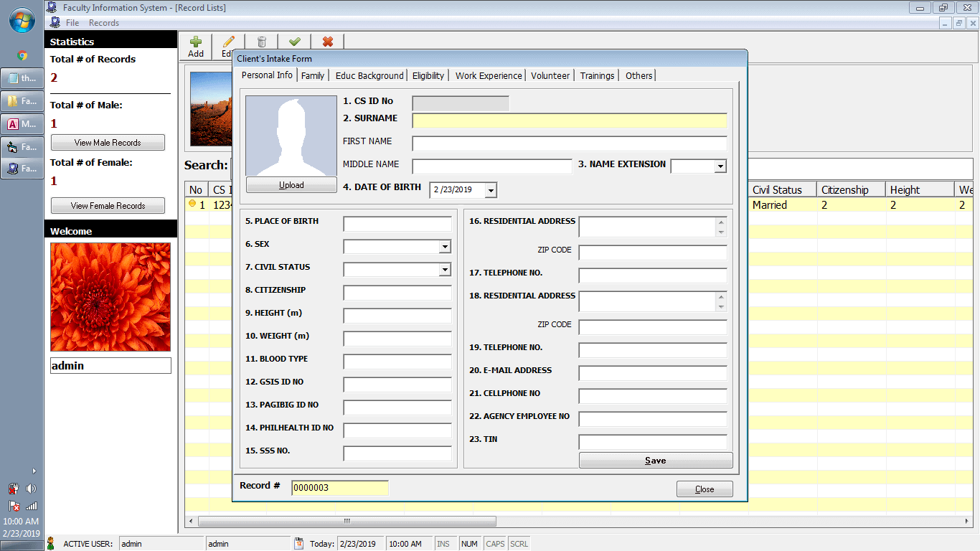
Task: Toggle the INS insert mode indicator
Action: [445, 543]
